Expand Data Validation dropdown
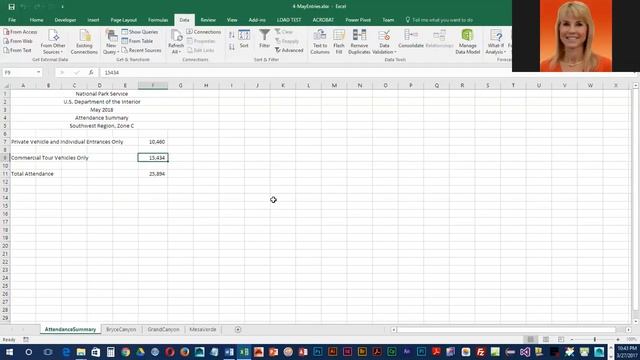640x360 pixels. 384,49
